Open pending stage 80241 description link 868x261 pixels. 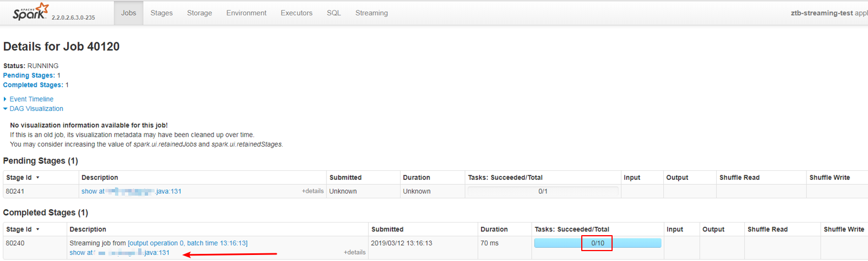pos(131,191)
